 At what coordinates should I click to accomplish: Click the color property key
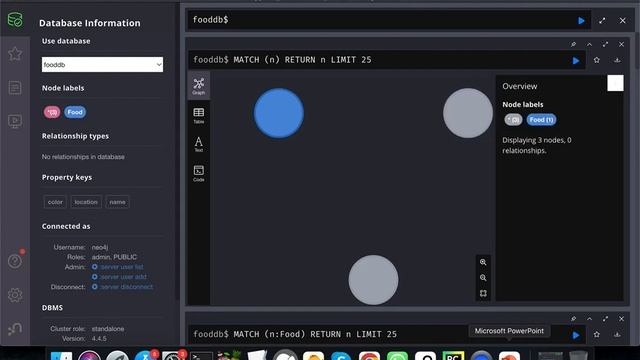pyautogui.click(x=55, y=202)
